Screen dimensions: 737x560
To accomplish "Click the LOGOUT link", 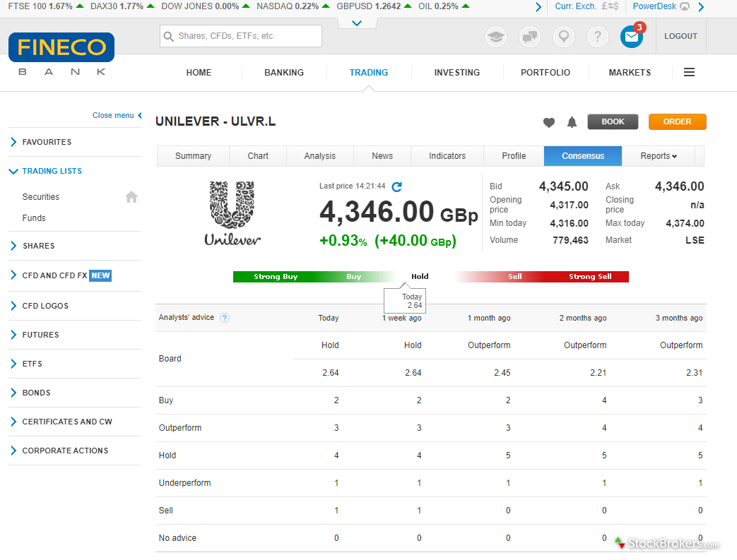I will [x=680, y=36].
